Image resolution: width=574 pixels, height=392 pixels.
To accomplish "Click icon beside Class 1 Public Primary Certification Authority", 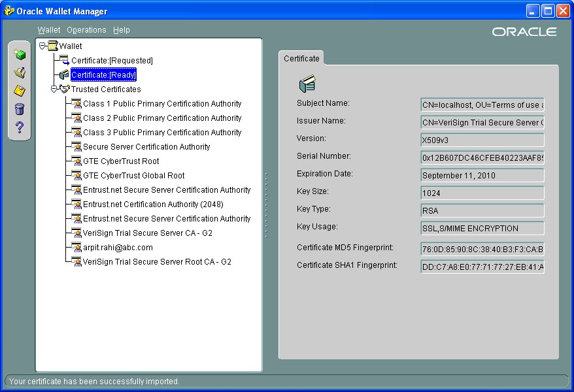I will click(x=76, y=103).
